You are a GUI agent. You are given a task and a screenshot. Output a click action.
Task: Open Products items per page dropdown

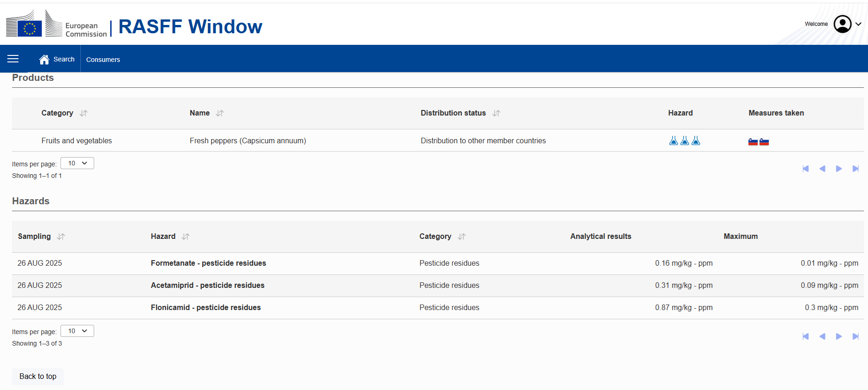tap(77, 163)
